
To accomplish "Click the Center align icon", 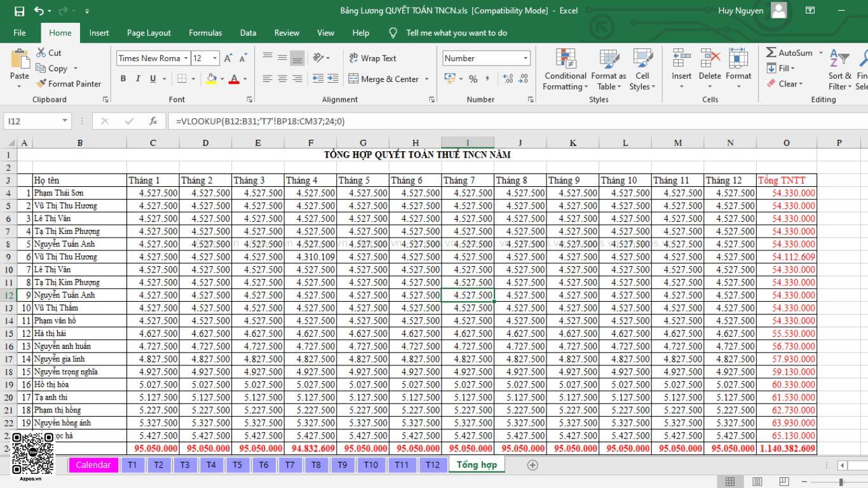I will [282, 79].
